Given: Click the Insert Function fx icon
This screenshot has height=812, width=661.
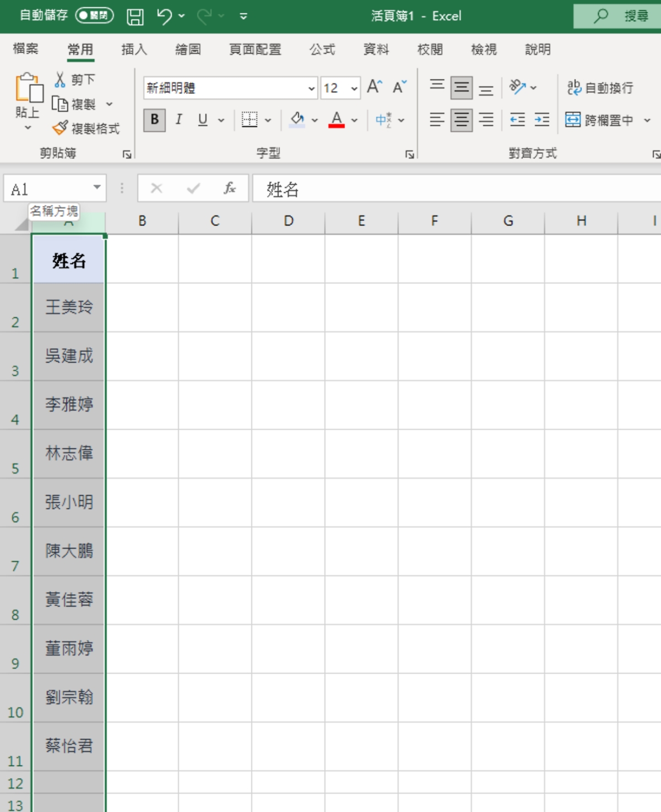Looking at the screenshot, I should (x=230, y=189).
